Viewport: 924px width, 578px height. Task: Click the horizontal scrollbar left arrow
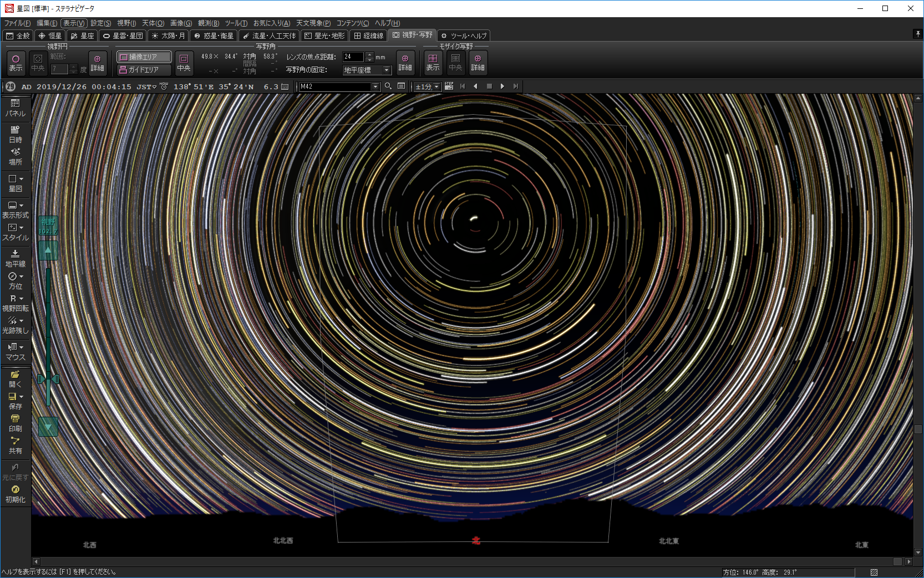[x=36, y=561]
